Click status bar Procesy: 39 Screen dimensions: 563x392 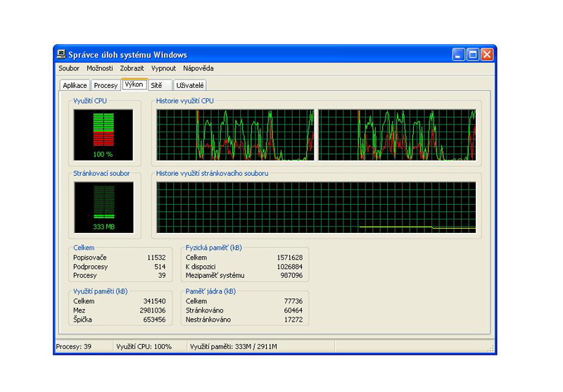click(x=74, y=347)
